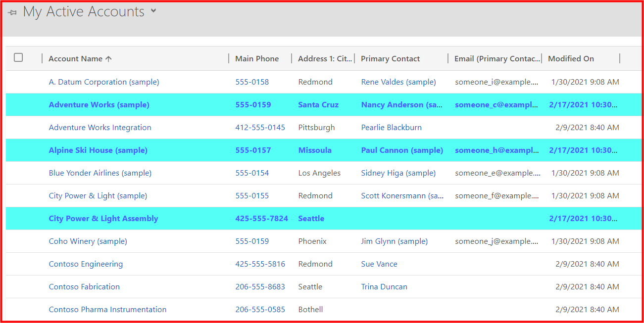Open A. Datum Corporation (sample) account
Screen dimensions: 644x323
point(104,82)
